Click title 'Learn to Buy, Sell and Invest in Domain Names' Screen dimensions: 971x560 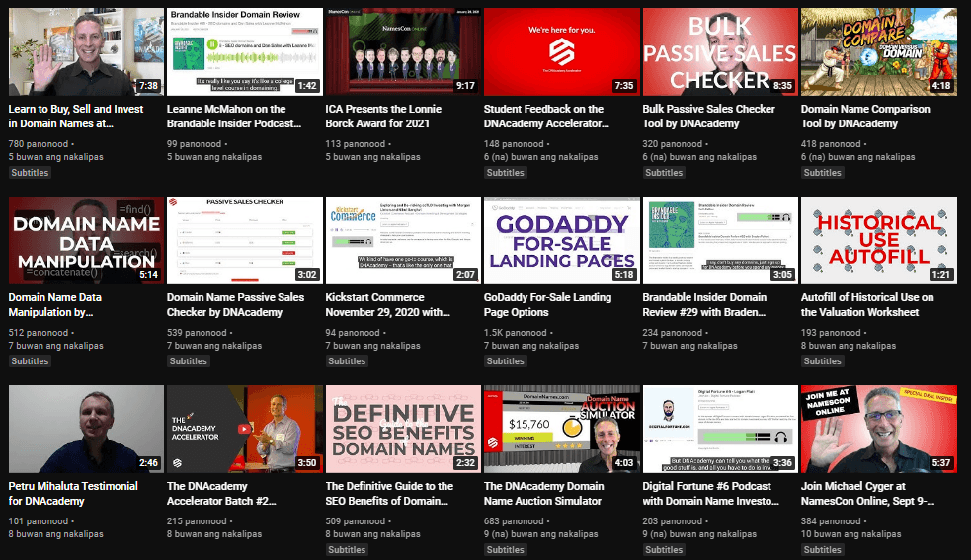pos(75,116)
